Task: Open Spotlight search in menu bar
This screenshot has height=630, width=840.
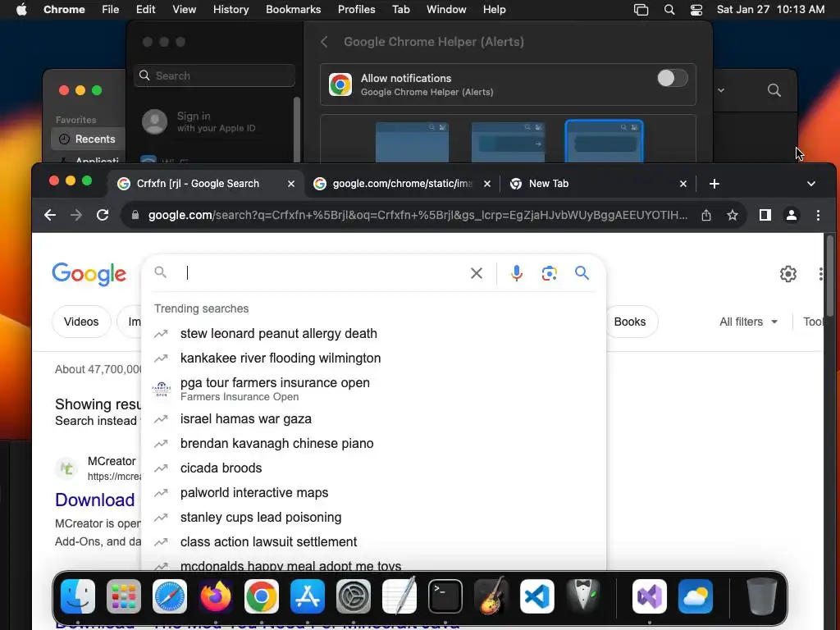Action: point(669,10)
